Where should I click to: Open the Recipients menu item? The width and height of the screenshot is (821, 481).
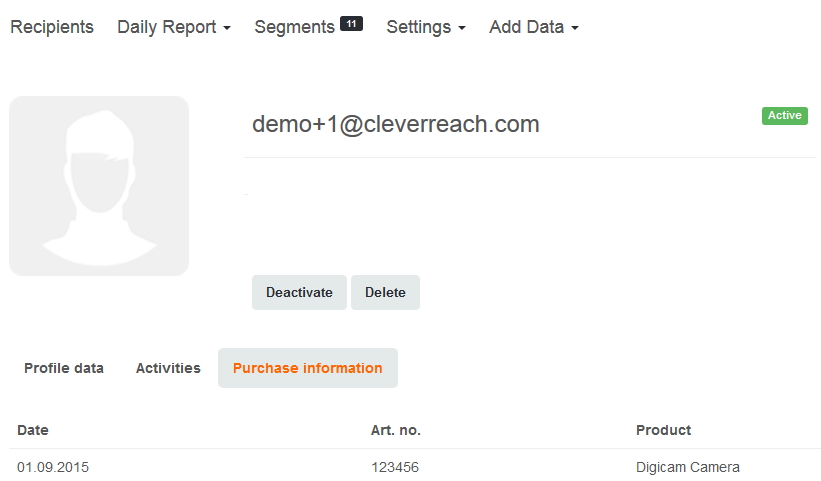click(52, 27)
